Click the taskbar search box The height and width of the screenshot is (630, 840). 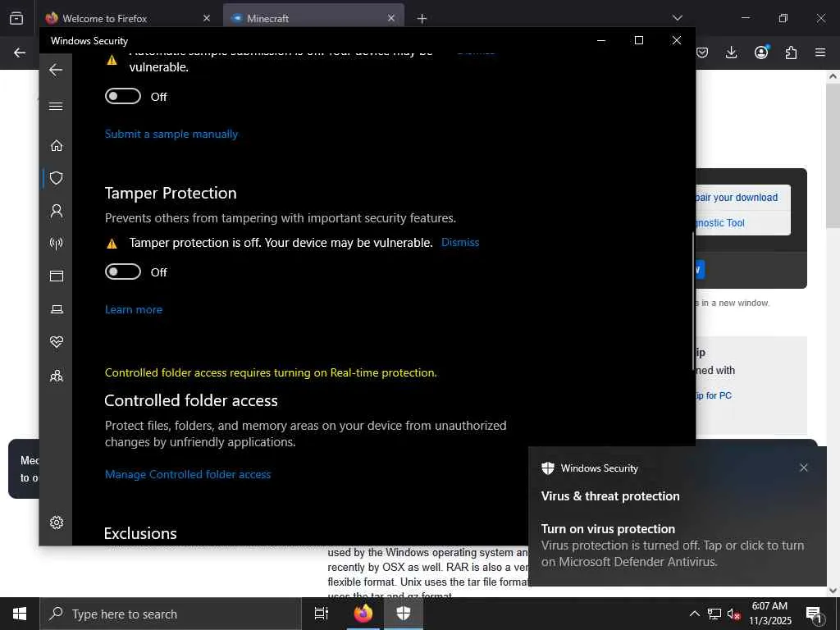171,614
